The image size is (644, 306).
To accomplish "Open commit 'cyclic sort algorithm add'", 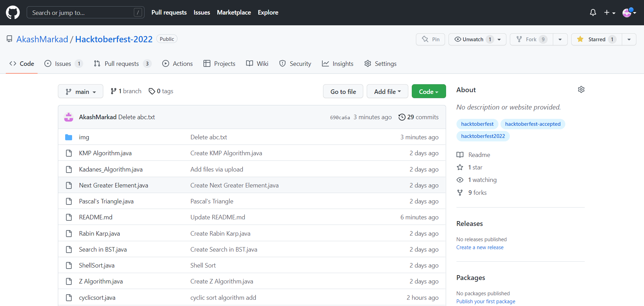I will pos(223,298).
